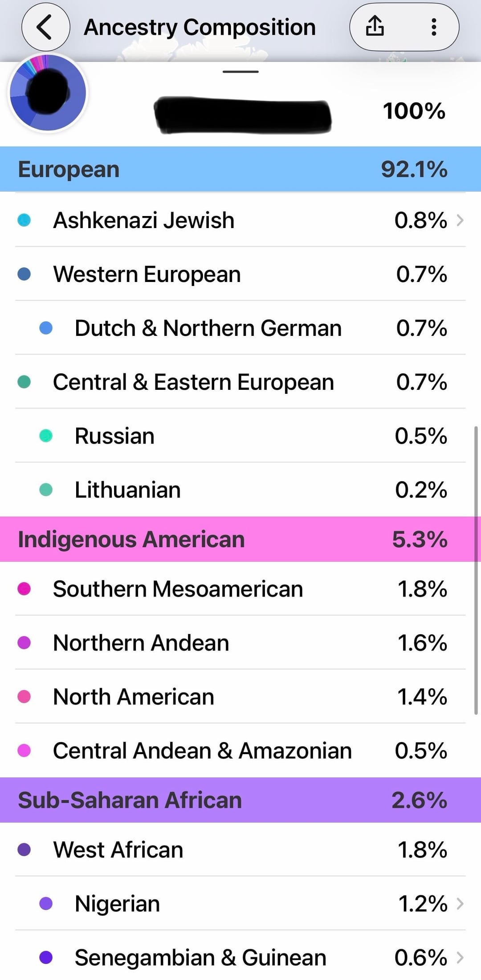The height and width of the screenshot is (980, 481).
Task: Tap the West African color dot
Action: click(x=24, y=849)
